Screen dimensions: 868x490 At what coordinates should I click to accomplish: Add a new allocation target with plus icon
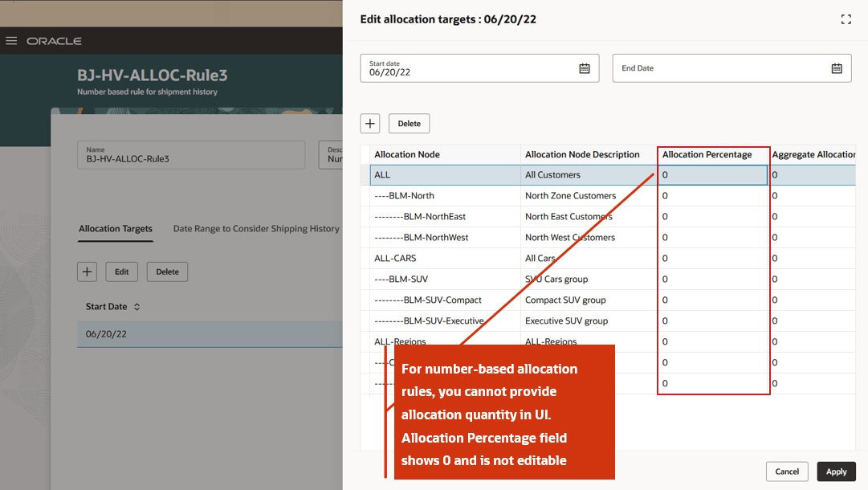87,272
